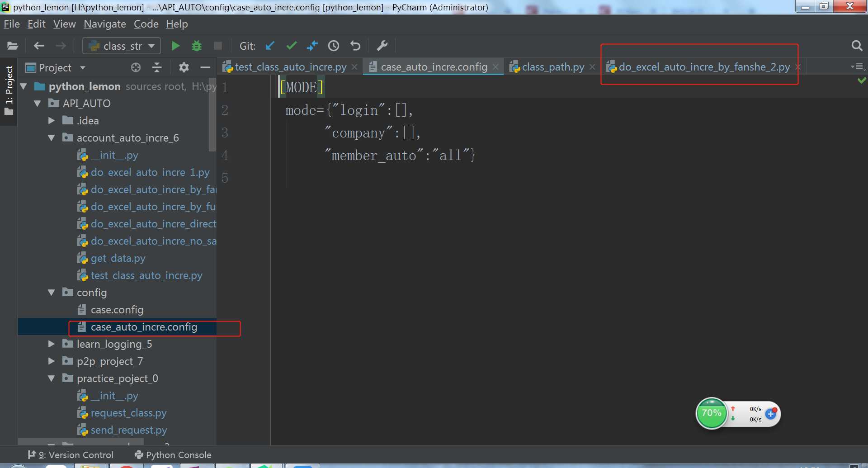Close the class_path.py tab
The image size is (868, 468).
pyautogui.click(x=592, y=67)
